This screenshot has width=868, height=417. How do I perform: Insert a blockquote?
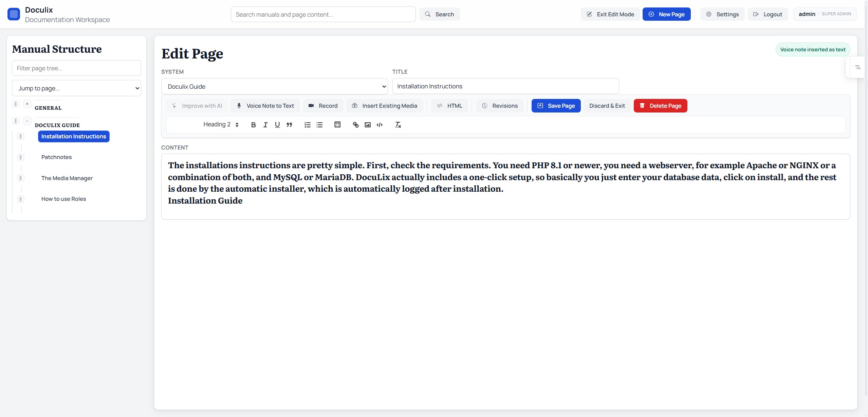(x=289, y=125)
